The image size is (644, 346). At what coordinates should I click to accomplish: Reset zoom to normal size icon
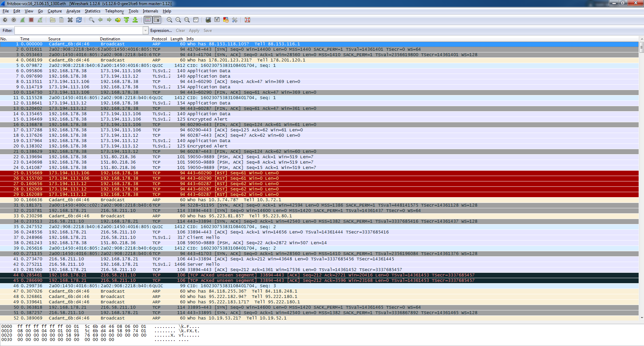(187, 20)
